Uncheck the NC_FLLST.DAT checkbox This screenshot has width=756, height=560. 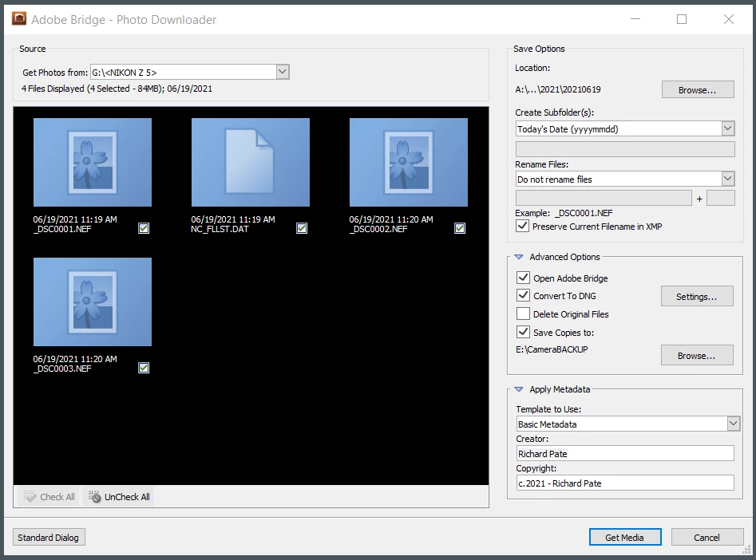pyautogui.click(x=302, y=228)
